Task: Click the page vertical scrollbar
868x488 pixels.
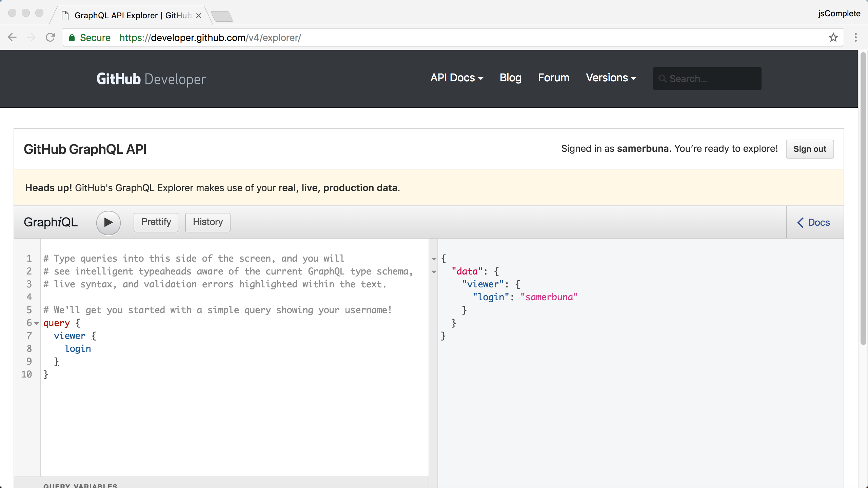Action: tap(863, 198)
